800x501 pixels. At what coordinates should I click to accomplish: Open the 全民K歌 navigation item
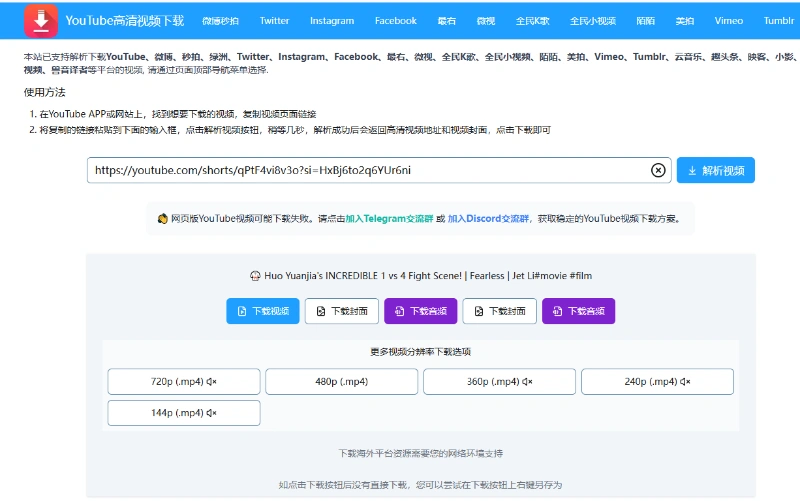coord(532,21)
